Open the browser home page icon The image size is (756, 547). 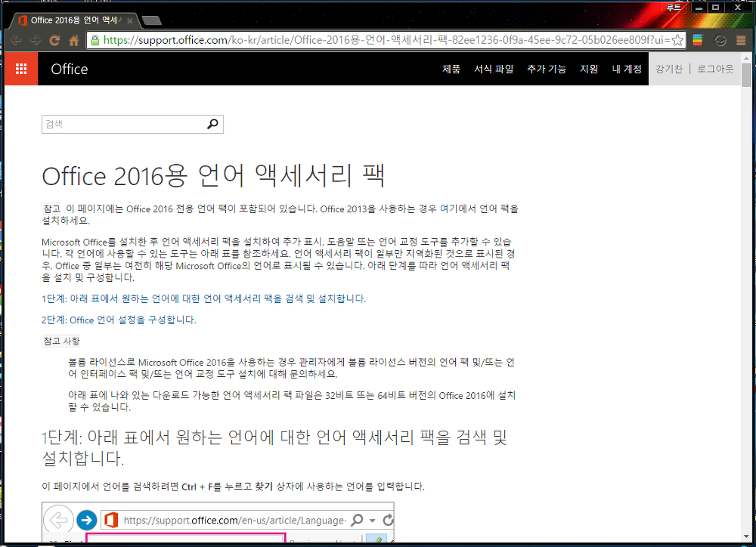click(74, 41)
